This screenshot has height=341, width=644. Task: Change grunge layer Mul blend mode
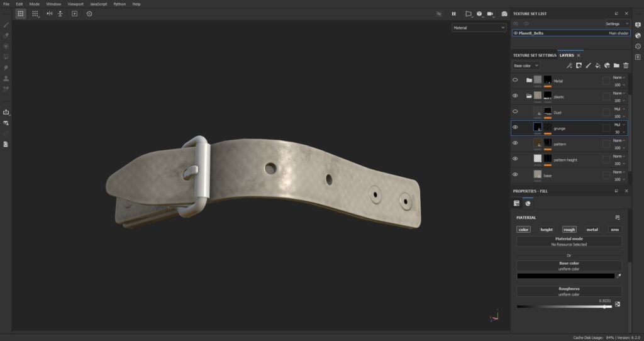pyautogui.click(x=619, y=125)
